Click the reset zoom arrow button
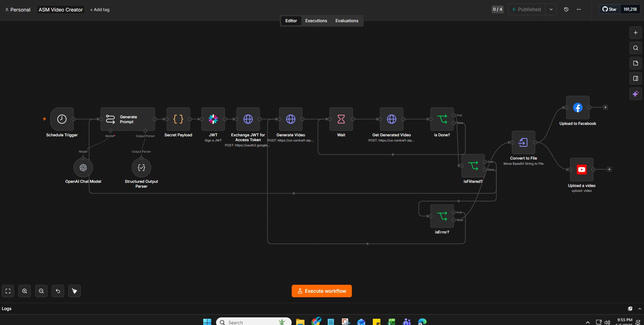Image resolution: width=644 pixels, height=325 pixels. point(58,291)
